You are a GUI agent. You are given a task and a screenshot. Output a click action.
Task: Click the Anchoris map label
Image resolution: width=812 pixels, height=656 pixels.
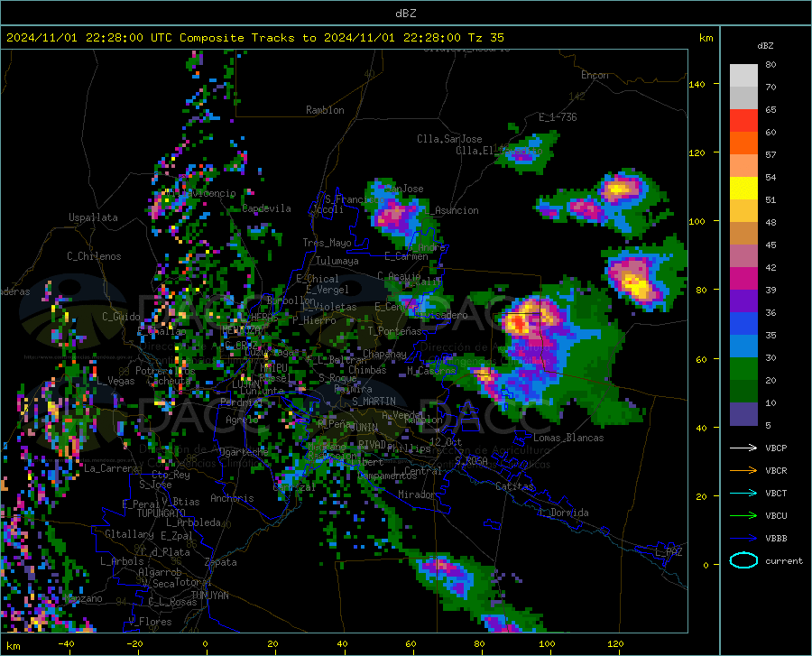coord(232,498)
